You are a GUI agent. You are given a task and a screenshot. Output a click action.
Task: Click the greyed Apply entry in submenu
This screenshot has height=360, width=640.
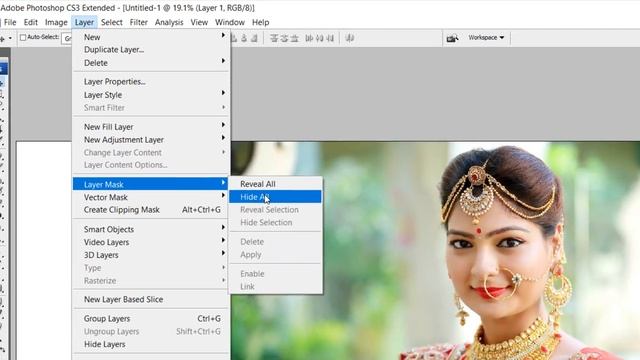coord(276,255)
